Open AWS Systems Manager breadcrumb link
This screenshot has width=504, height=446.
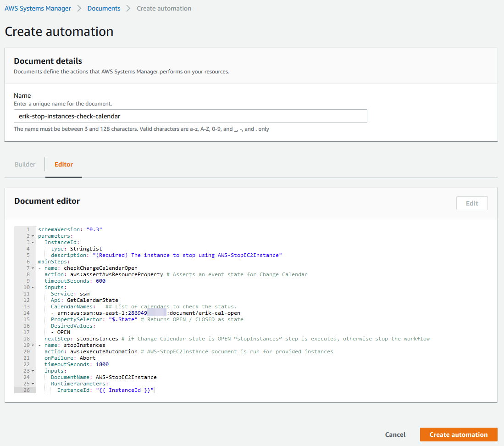click(38, 8)
